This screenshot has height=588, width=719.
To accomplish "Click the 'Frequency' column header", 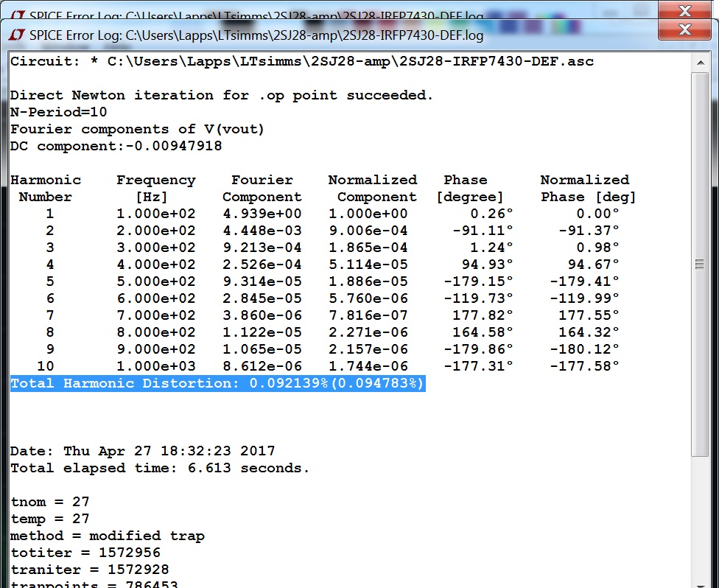I will click(x=156, y=180).
